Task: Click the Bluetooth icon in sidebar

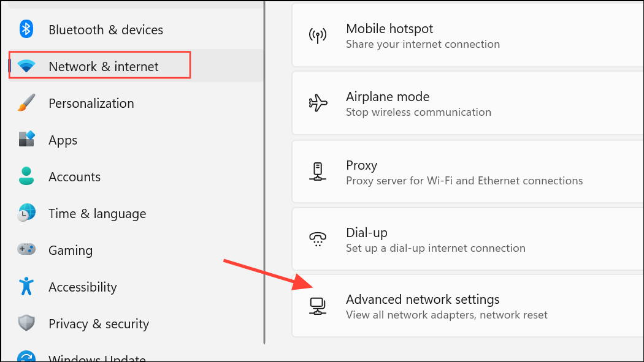Action: click(26, 29)
